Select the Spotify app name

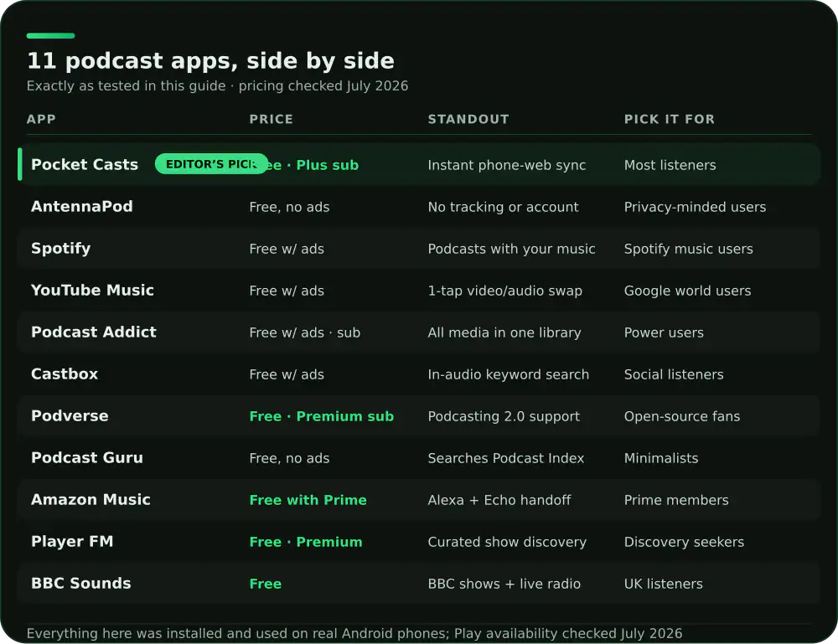tap(61, 249)
